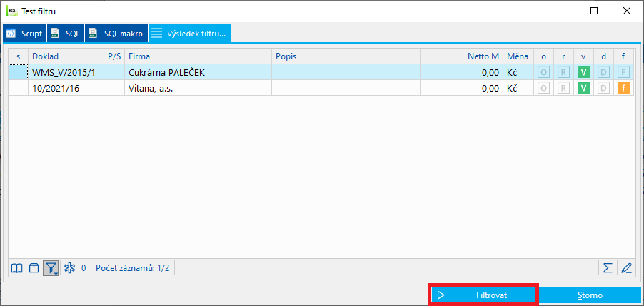Switch to the Script tab
The width and height of the screenshot is (644, 306).
coord(25,34)
